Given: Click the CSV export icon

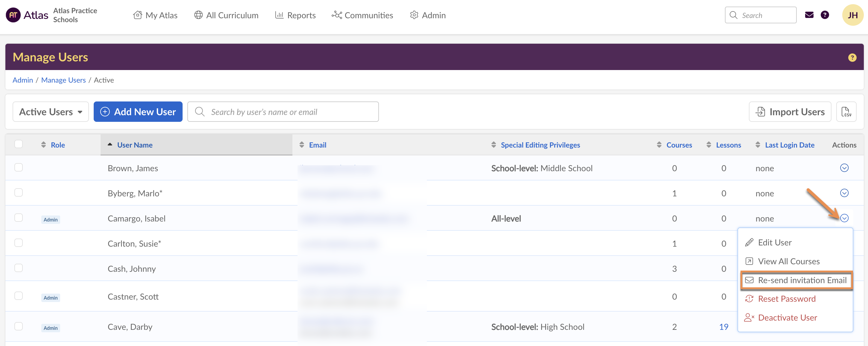Looking at the screenshot, I should (846, 112).
